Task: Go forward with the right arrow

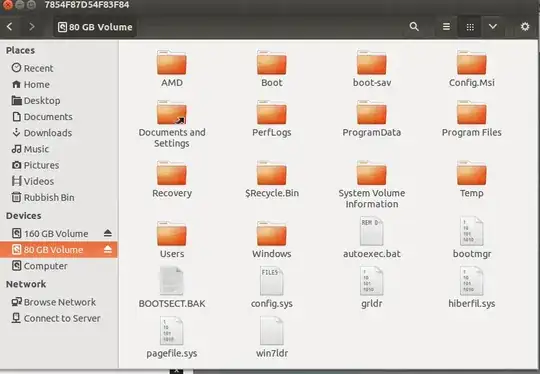Action: 32,27
